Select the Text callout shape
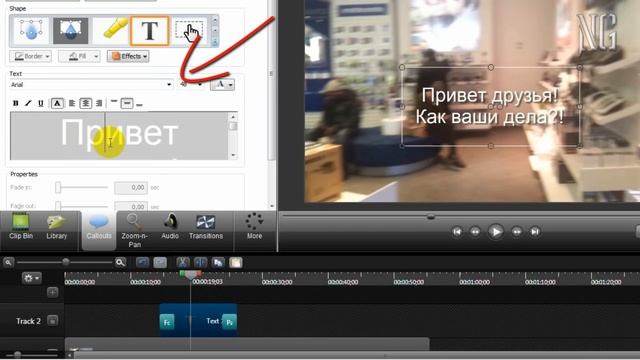 149,31
